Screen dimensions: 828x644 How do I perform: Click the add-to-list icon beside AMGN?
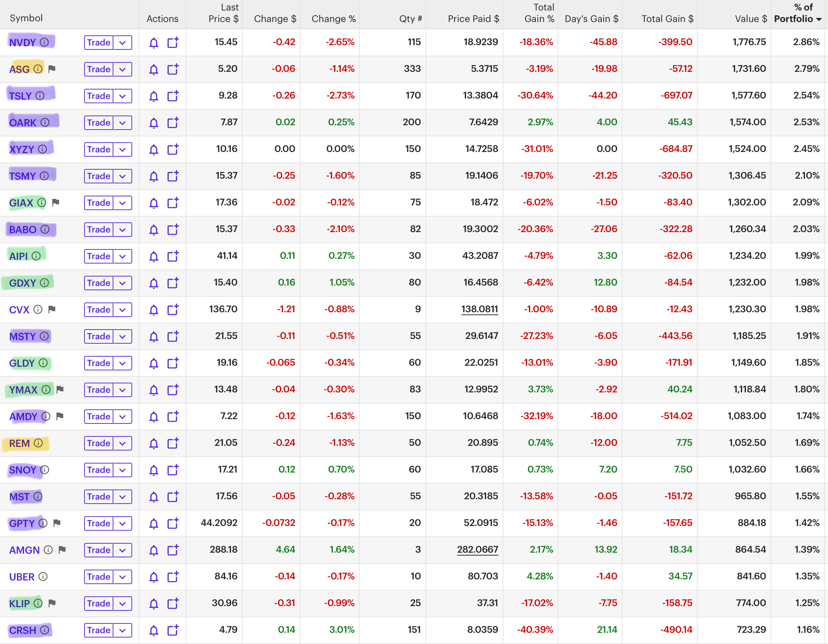coord(173,550)
